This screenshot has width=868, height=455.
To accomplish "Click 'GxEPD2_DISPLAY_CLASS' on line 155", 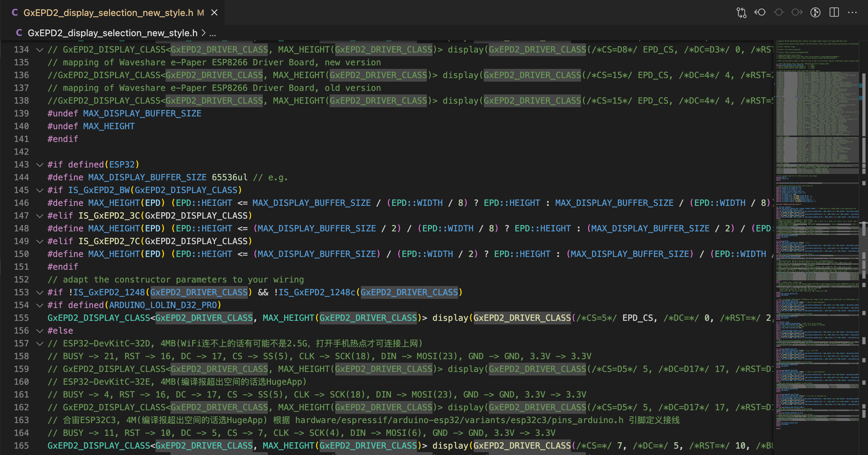I will coord(99,318).
